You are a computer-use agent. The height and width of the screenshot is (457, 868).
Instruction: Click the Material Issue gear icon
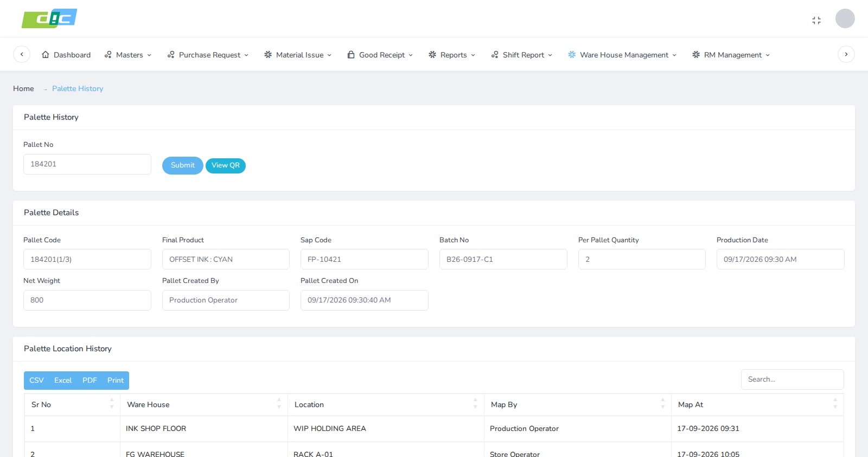click(268, 55)
